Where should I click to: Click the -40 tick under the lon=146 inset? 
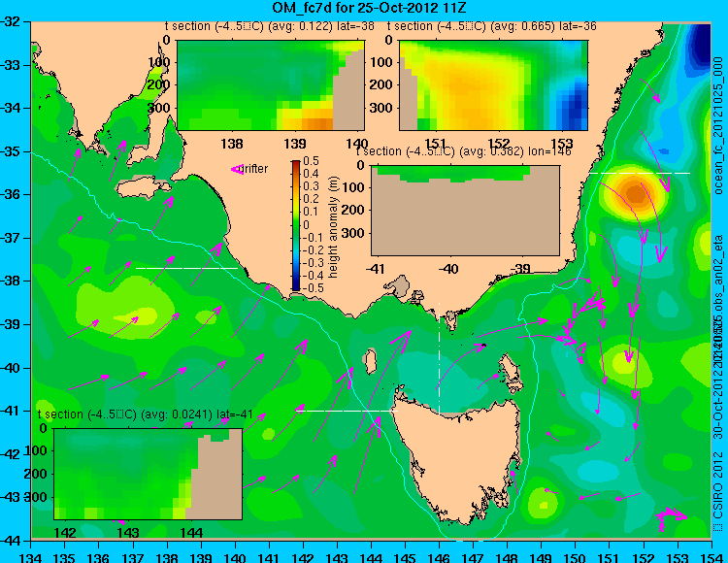click(448, 268)
